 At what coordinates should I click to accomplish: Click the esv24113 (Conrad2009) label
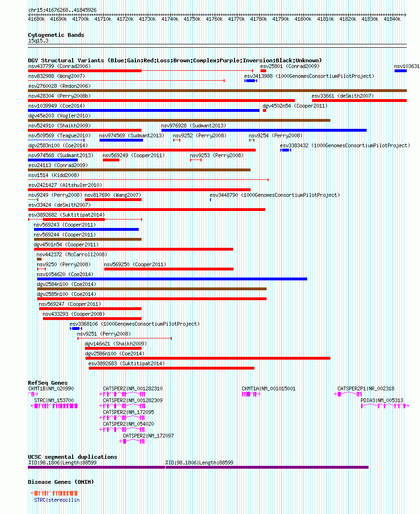(58, 166)
